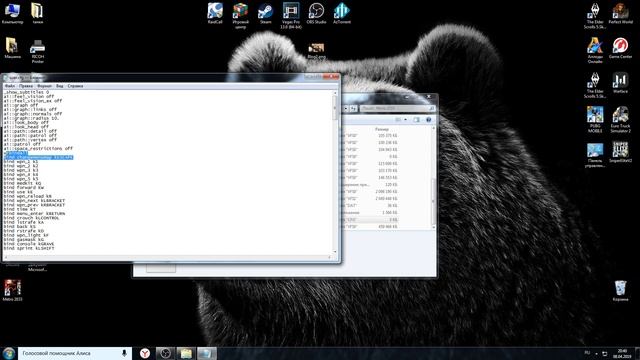Open the Компьютер desktop icon

click(12, 13)
